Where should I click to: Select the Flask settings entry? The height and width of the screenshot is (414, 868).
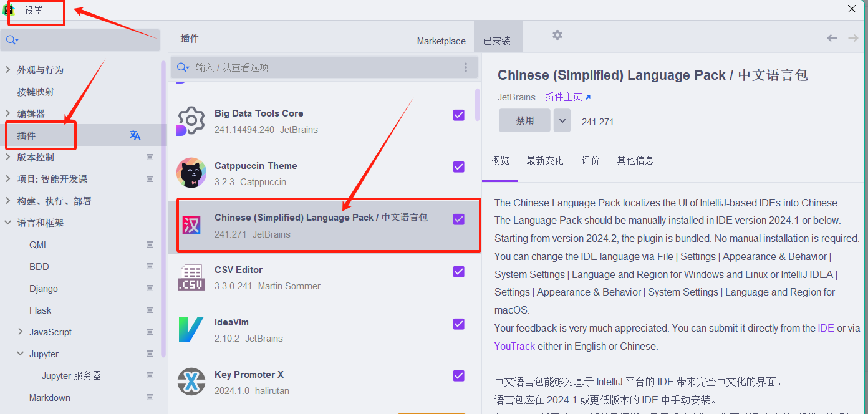[41, 310]
